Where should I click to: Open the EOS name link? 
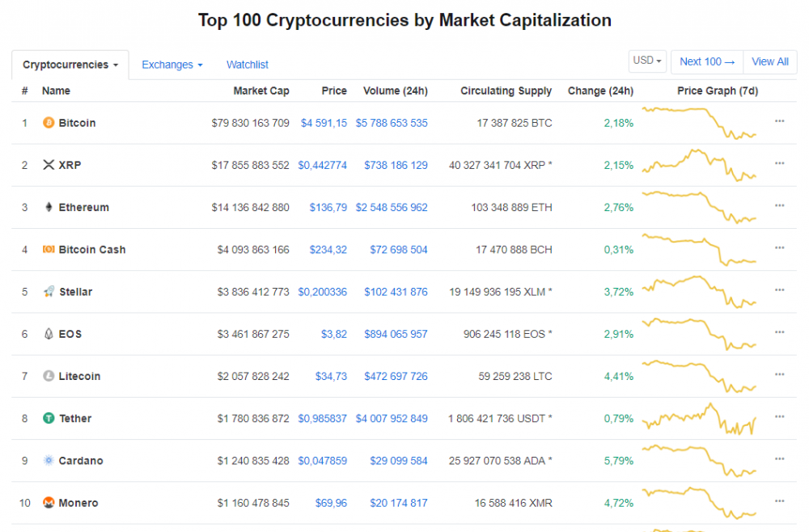click(x=70, y=334)
